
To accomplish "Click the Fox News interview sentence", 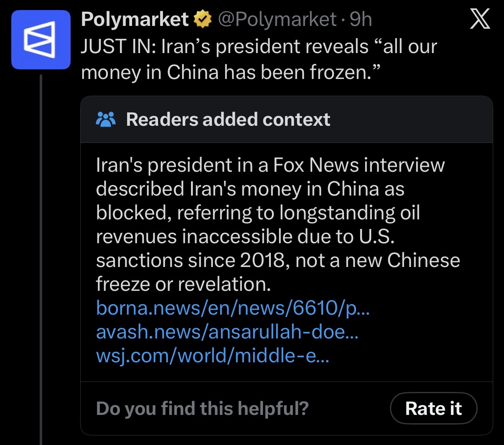I will pyautogui.click(x=270, y=165).
